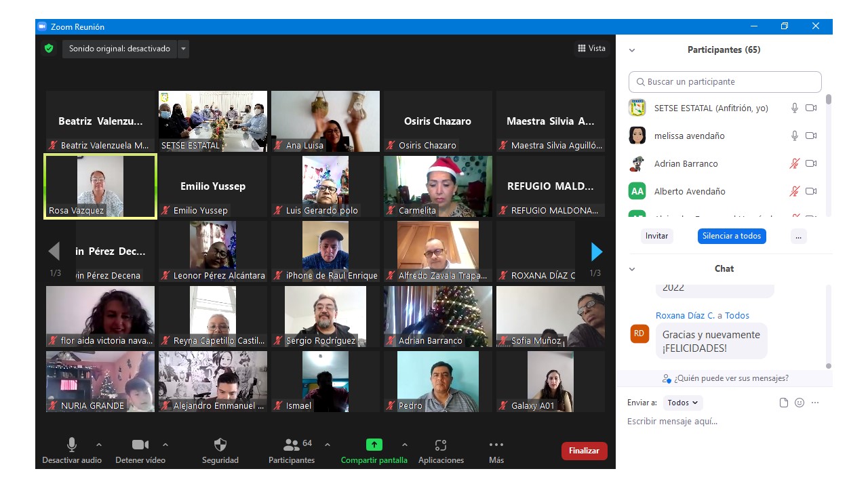
Task: Open the chat more options dots
Action: pos(815,403)
